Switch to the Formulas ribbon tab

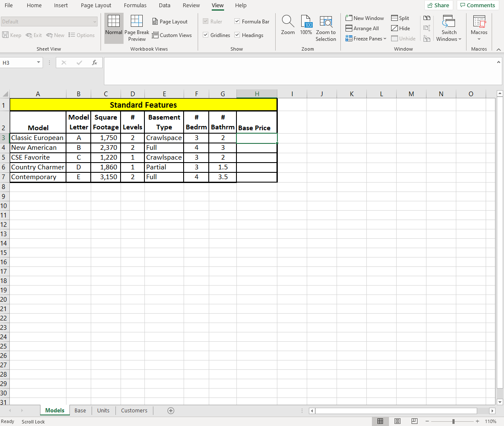coord(135,6)
